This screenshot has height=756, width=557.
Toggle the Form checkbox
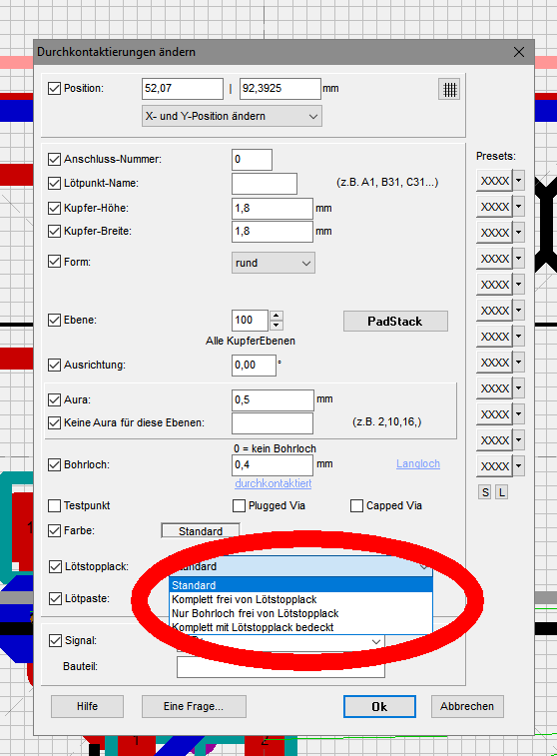pyautogui.click(x=55, y=262)
